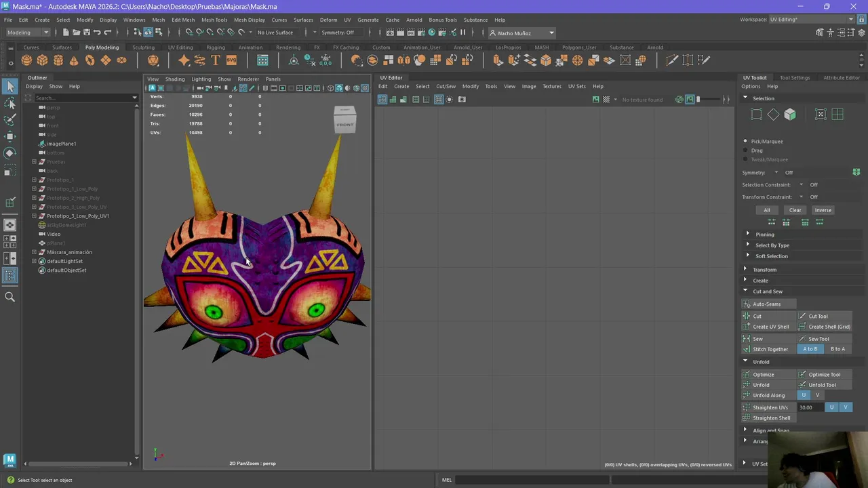Click the Create UV Shell button
The height and width of the screenshot is (488, 868).
[770, 327]
